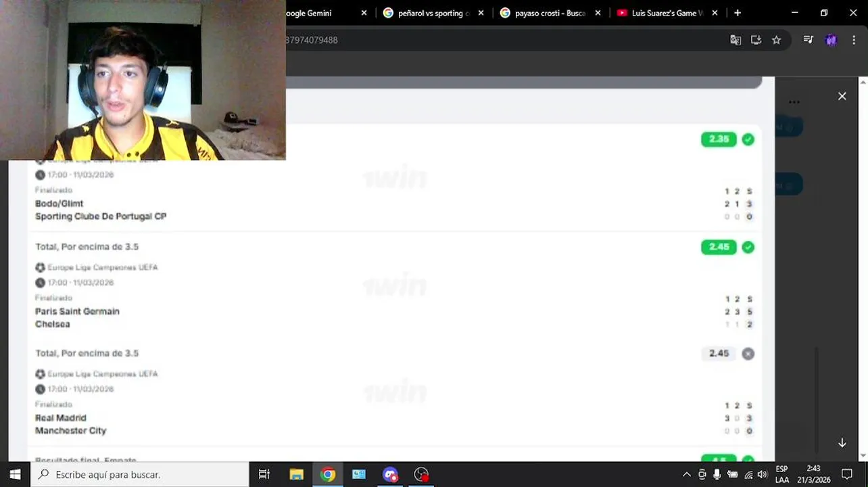Close the dark side panel with X
Image resolution: width=868 pixels, height=487 pixels.
842,96
